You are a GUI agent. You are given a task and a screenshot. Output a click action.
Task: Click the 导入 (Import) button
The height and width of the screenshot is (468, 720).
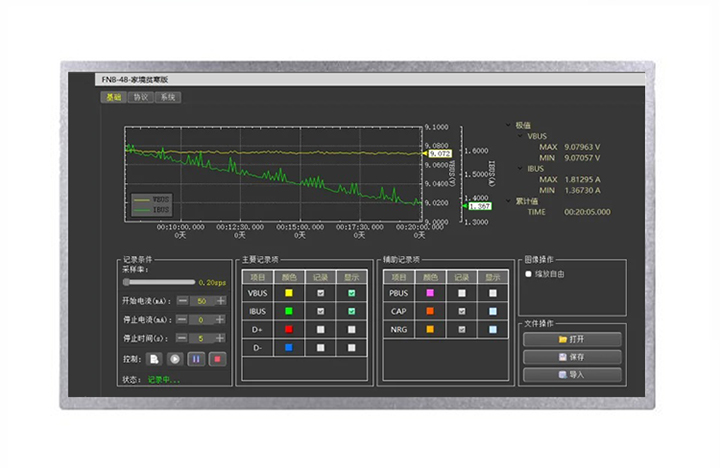pyautogui.click(x=572, y=375)
